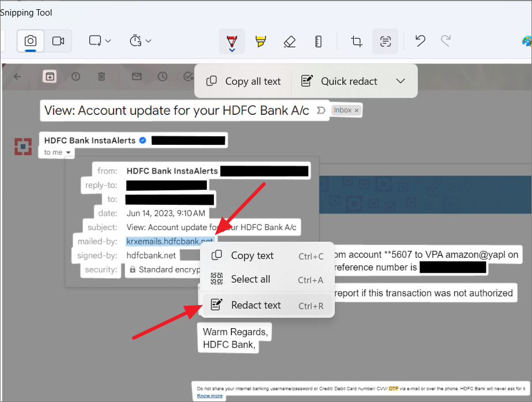
Task: Click Copy all text button
Action: (243, 81)
